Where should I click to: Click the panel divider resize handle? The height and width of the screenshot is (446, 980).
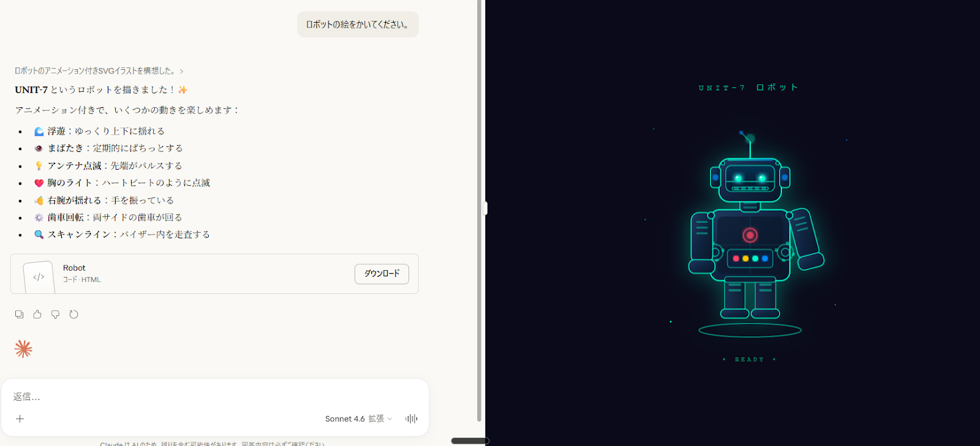[485, 208]
